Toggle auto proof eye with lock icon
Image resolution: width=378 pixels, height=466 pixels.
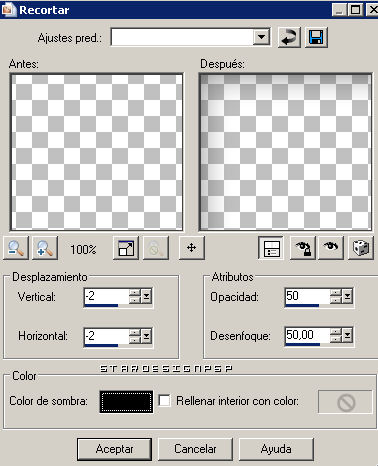tap(303, 248)
